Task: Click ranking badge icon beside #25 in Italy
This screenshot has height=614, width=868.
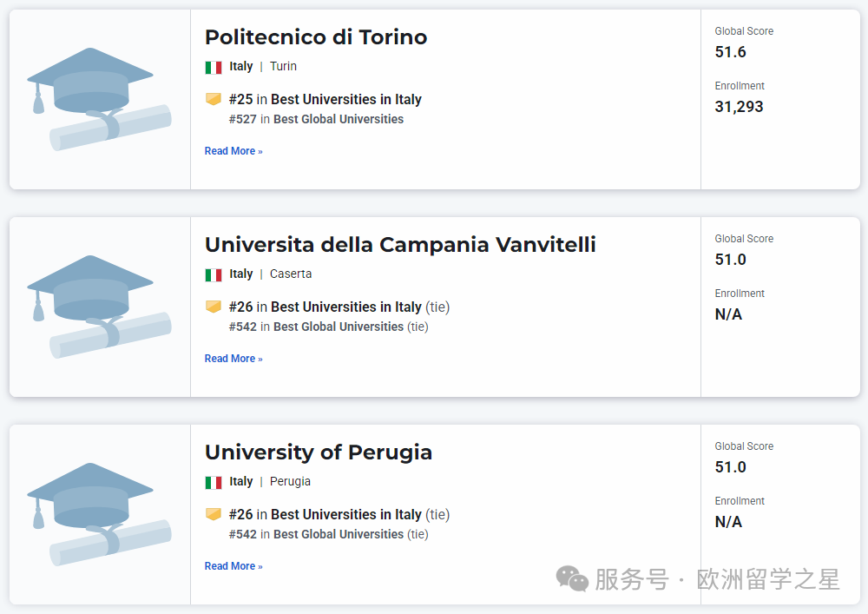Action: pyautogui.click(x=214, y=99)
